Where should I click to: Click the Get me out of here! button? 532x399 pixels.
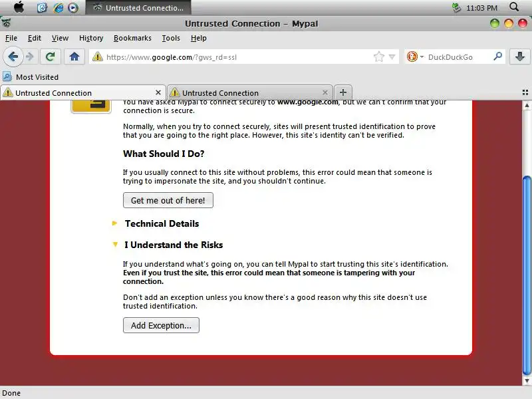click(x=168, y=200)
